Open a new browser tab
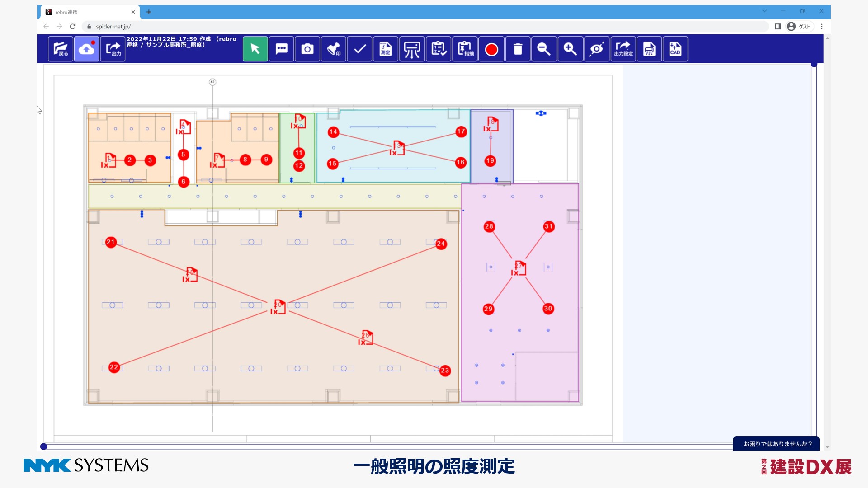Image resolution: width=868 pixels, height=488 pixels. click(149, 12)
